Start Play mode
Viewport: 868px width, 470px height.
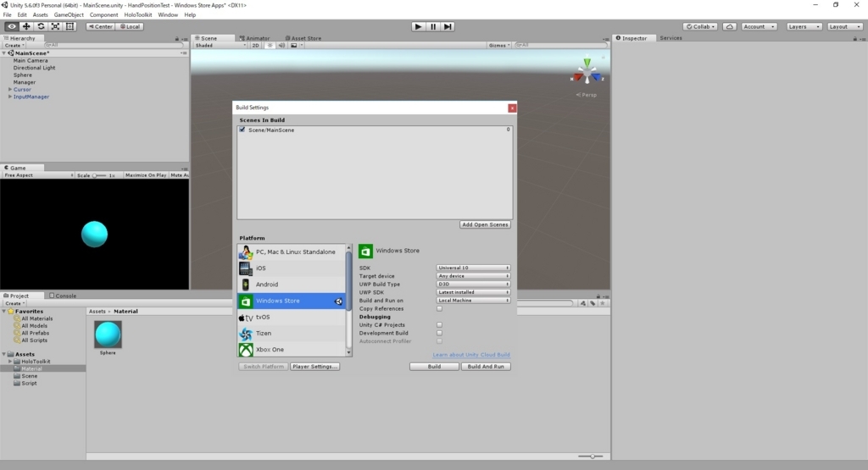pyautogui.click(x=418, y=26)
